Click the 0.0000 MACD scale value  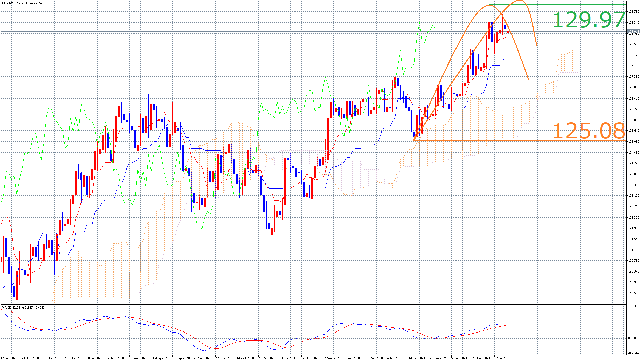633,338
